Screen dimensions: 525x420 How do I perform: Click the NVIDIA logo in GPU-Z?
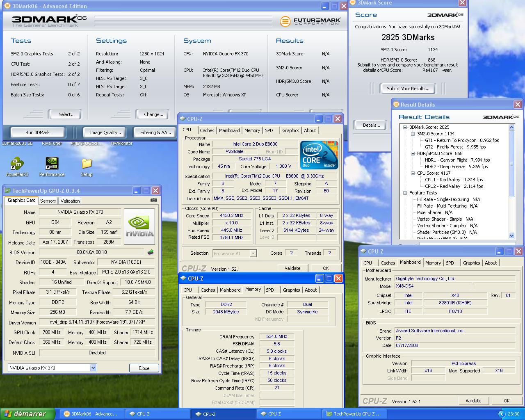pyautogui.click(x=139, y=226)
